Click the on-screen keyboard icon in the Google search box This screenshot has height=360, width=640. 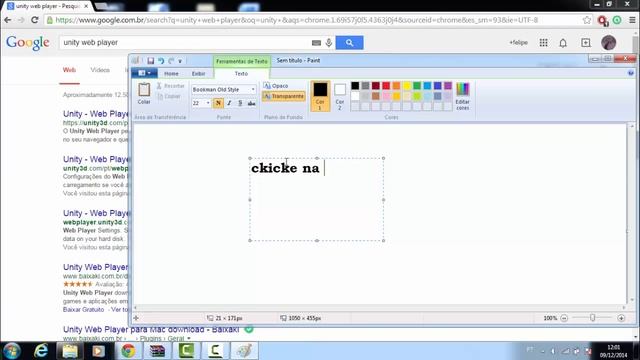pos(316,42)
